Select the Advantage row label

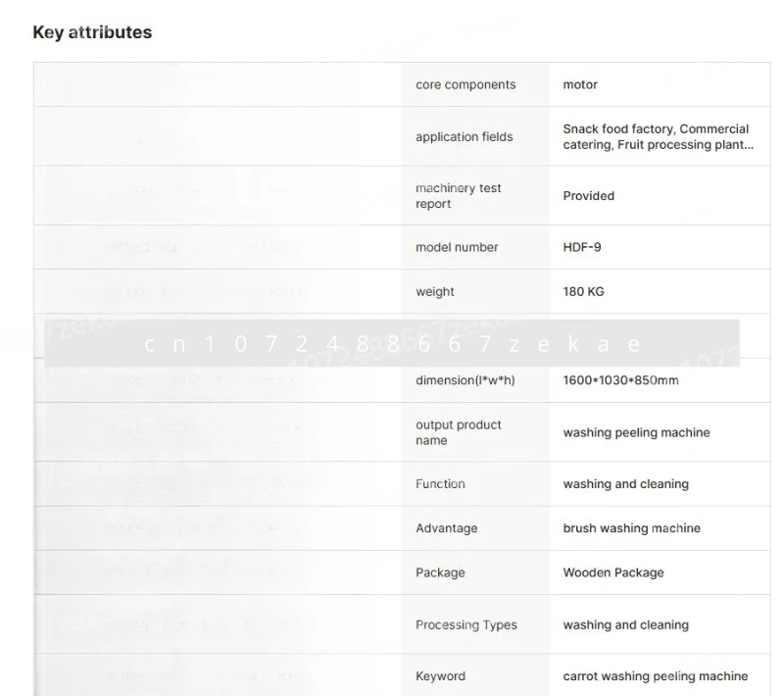click(x=446, y=528)
